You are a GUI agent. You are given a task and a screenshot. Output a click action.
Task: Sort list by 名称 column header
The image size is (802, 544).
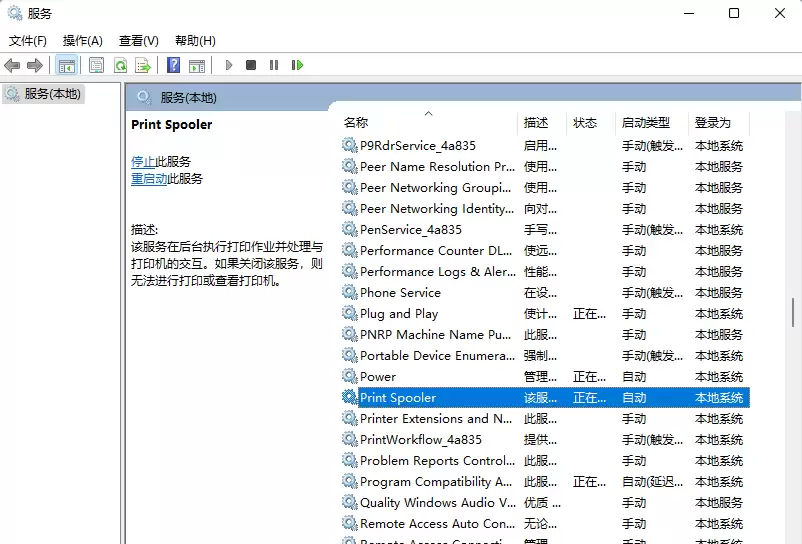(356, 123)
